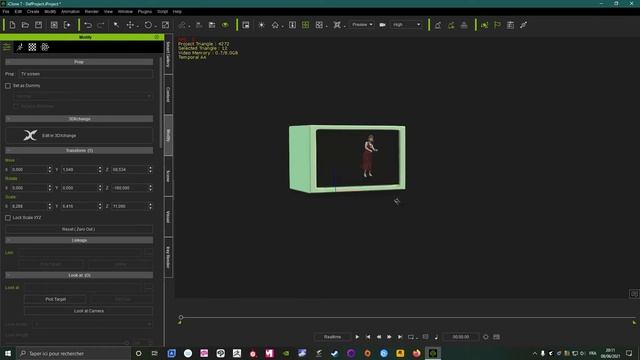Click the green eye visibility icon in toolbar
The height and width of the screenshot is (360, 640).
(x=225, y=25)
